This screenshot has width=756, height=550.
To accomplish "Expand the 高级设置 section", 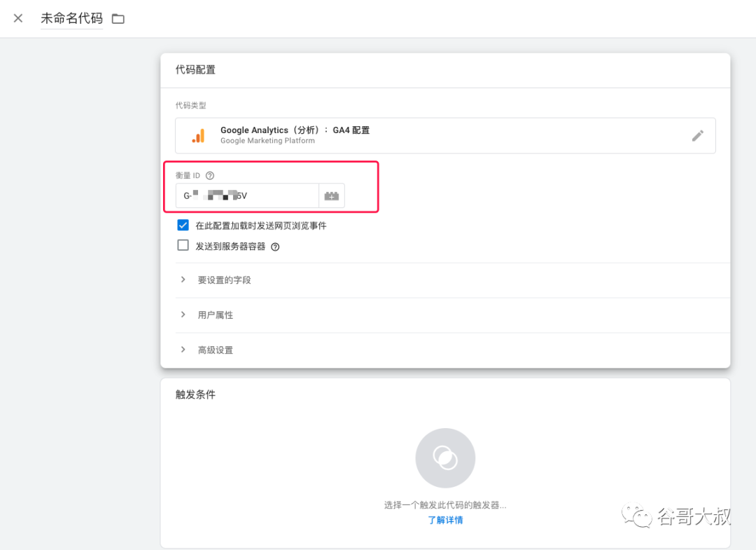I will pyautogui.click(x=216, y=350).
